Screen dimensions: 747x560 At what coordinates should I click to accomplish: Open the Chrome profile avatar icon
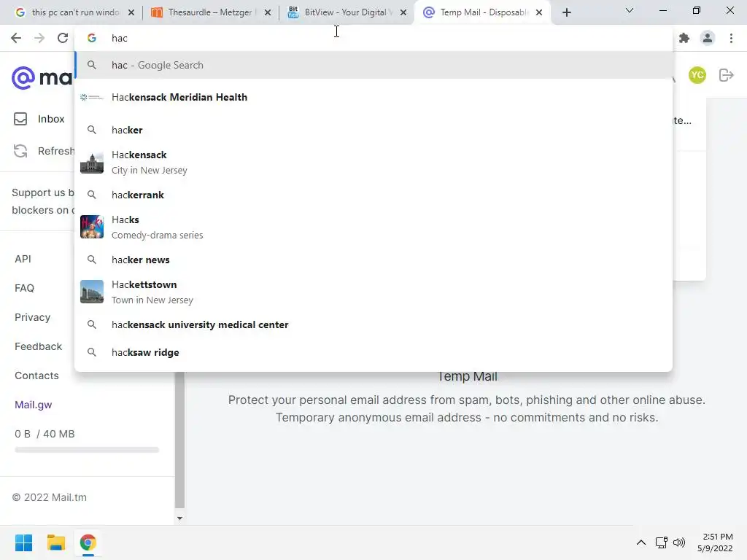tap(708, 38)
